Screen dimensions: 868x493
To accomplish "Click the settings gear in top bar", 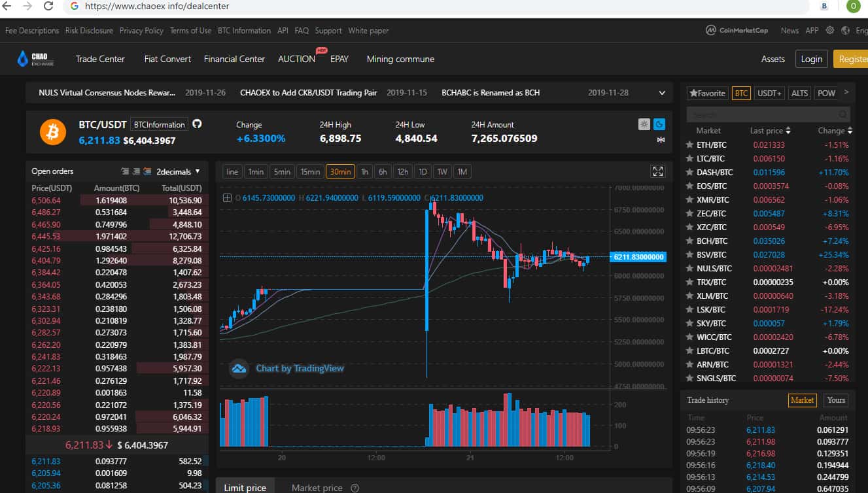I will (x=830, y=31).
